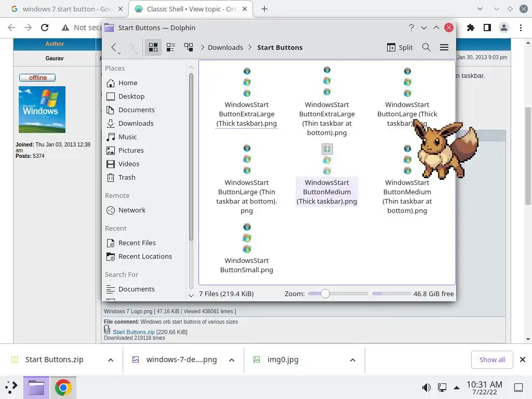This screenshot has height=399, width=532.
Task: Go forward in Chrome
Action: (28, 28)
